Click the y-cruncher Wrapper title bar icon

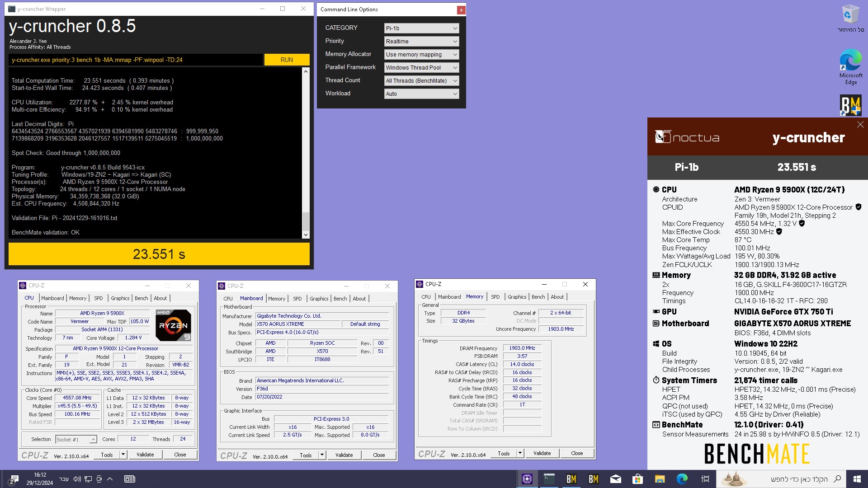point(12,9)
